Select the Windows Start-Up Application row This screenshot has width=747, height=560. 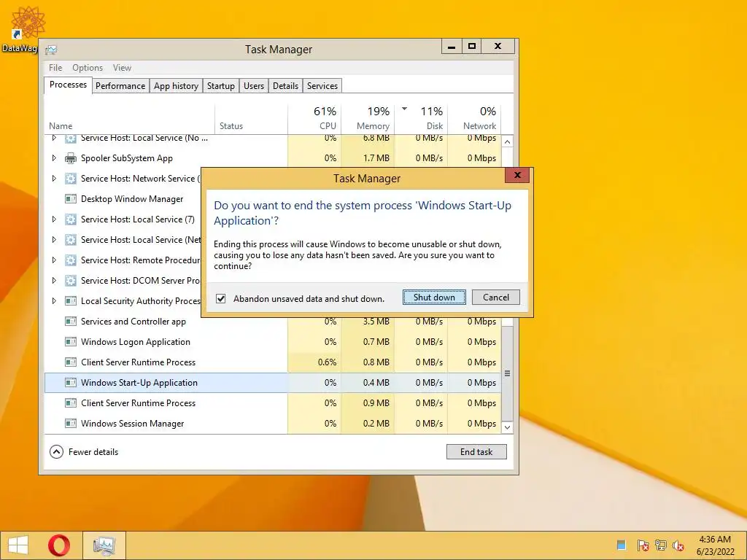click(273, 383)
